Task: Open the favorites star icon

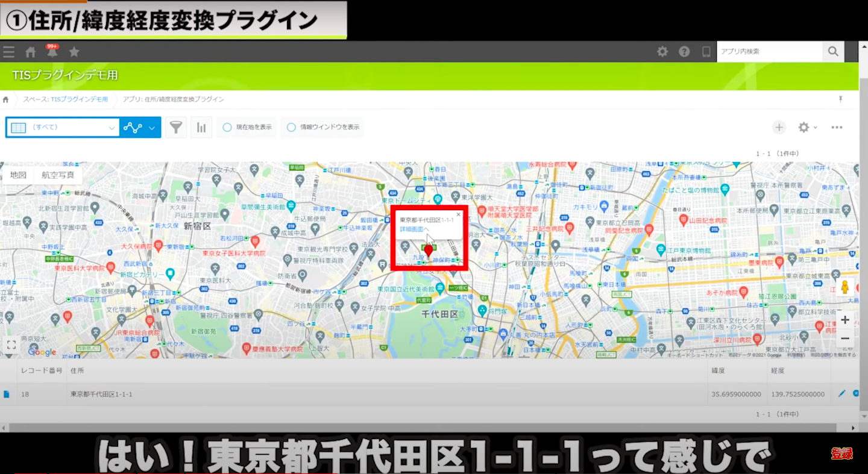Action: click(x=74, y=52)
